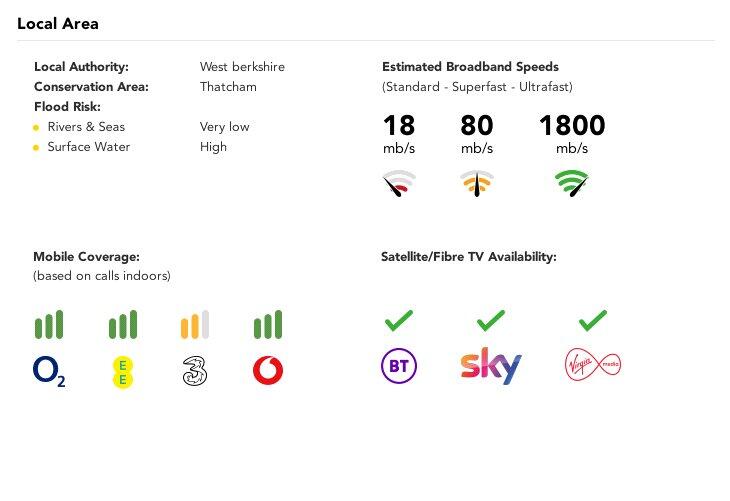The height and width of the screenshot is (501, 730).
Task: Click the Local Area heading
Action: coord(58,23)
